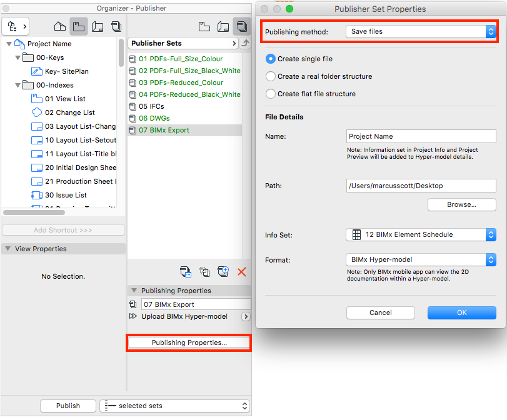Screen dimensions: 507x420
Task: Select right pane Layout Book icon
Action: tap(223, 26)
